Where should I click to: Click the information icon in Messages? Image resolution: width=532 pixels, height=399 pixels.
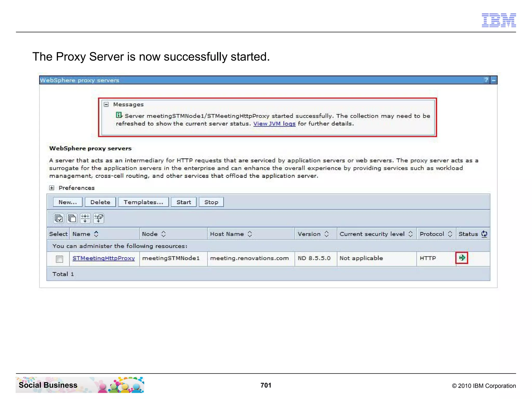(x=119, y=115)
